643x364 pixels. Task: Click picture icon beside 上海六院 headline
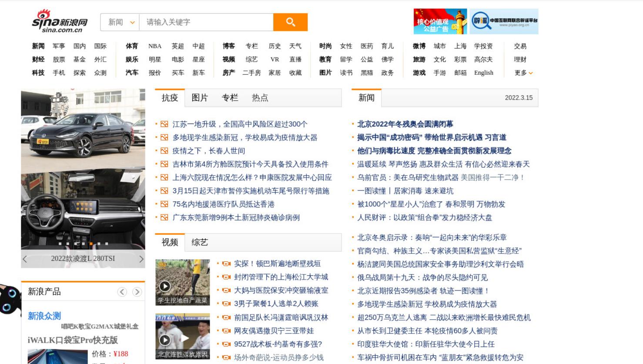coord(164,177)
